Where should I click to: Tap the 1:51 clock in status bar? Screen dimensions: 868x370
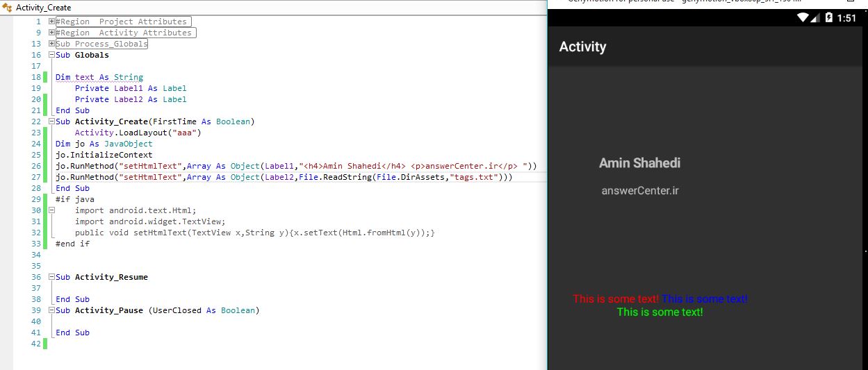pyautogui.click(x=846, y=18)
